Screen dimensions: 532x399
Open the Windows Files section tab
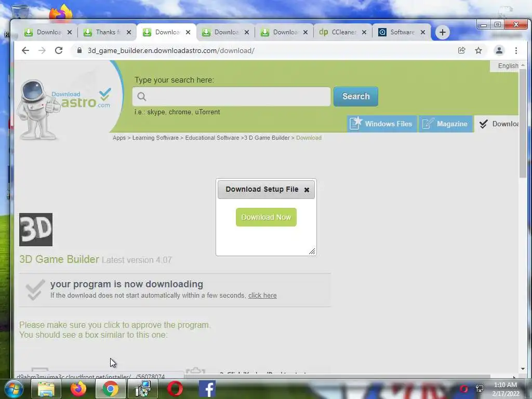pos(382,124)
